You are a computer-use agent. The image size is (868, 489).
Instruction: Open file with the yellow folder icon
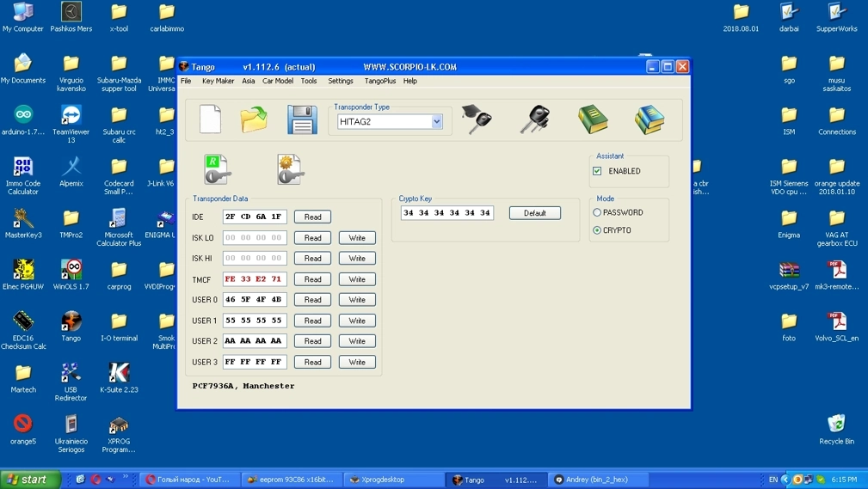[x=254, y=119]
